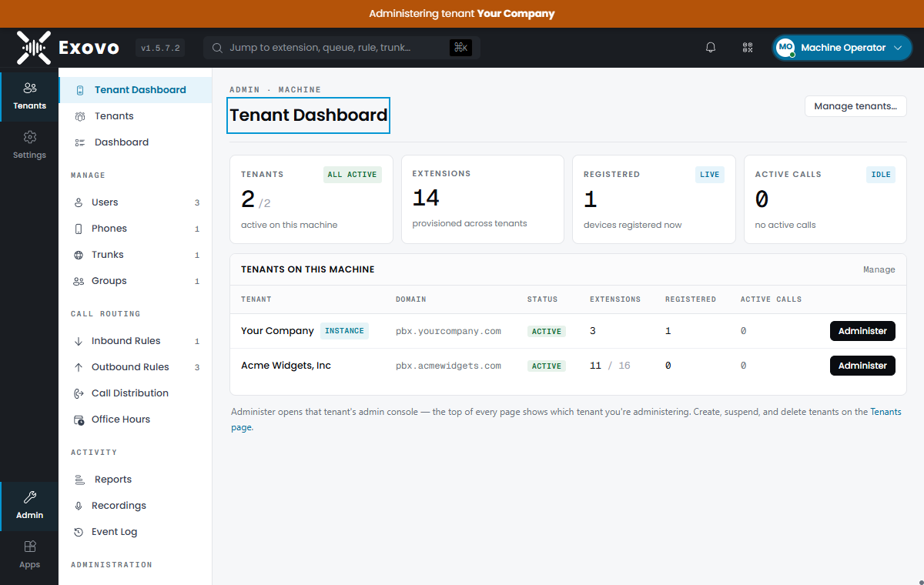The width and height of the screenshot is (924, 585).
Task: Click the Dashboard sidebar icon
Action: (80, 142)
